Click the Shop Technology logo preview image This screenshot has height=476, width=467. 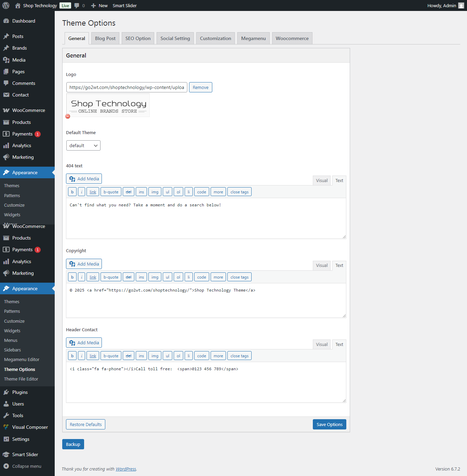(108, 105)
